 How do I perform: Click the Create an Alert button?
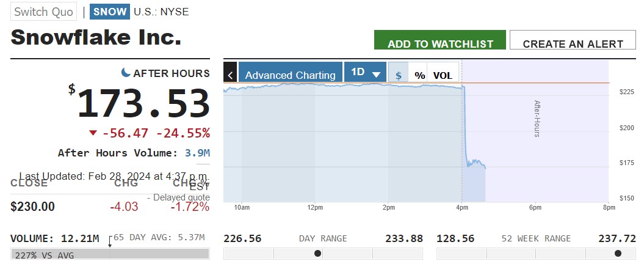573,43
